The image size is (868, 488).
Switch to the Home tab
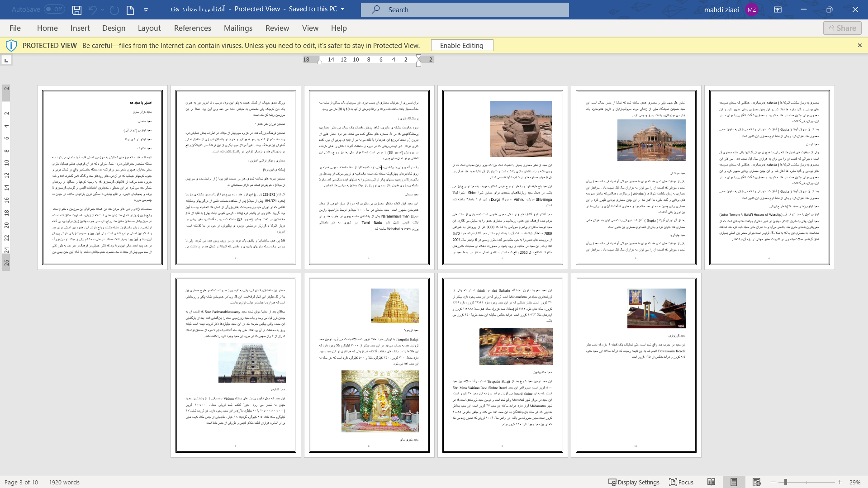pyautogui.click(x=47, y=28)
